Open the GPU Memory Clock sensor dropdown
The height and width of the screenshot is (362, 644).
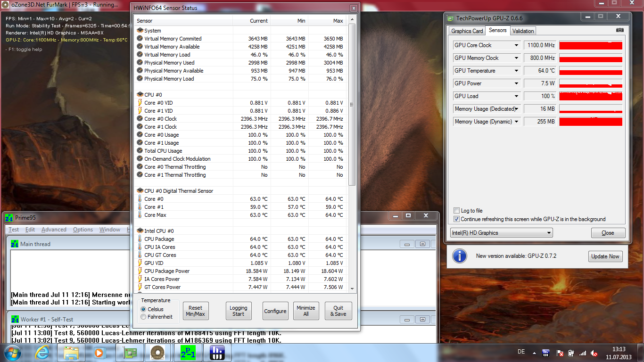(516, 58)
